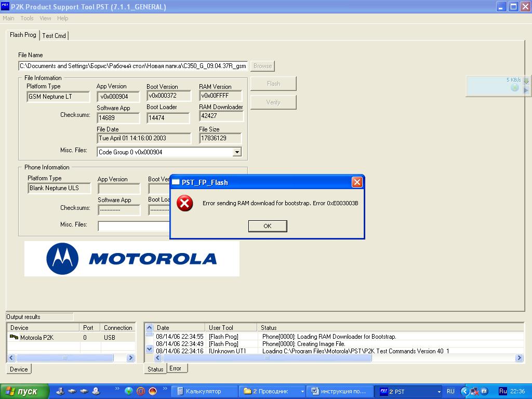Select the Motorola P2K device row
This screenshot has width=532, height=399.
pos(71,337)
